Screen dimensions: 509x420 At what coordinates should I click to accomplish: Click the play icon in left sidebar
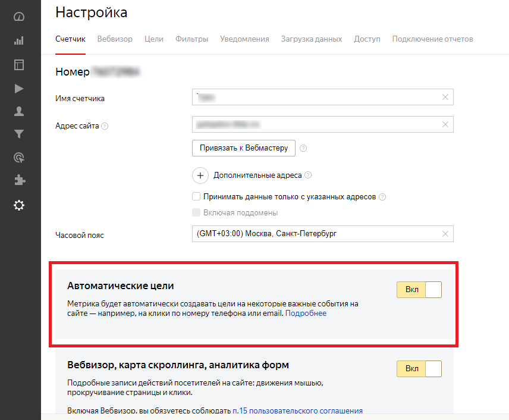tap(19, 89)
